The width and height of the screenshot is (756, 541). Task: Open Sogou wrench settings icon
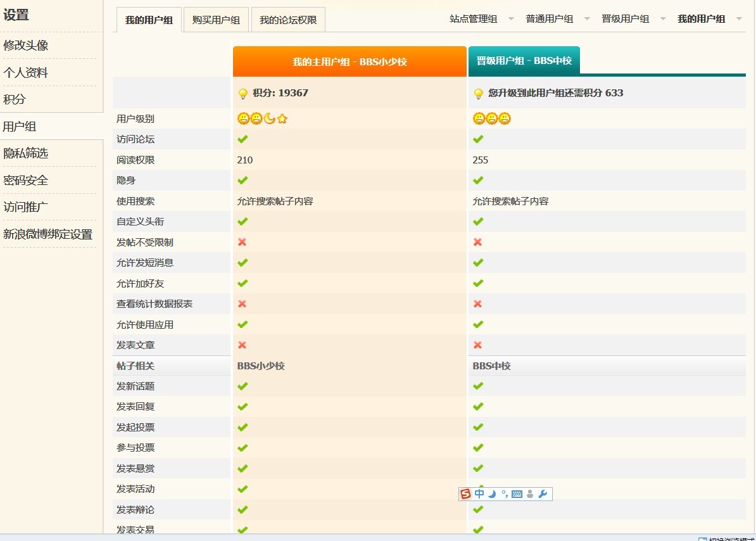point(543,494)
